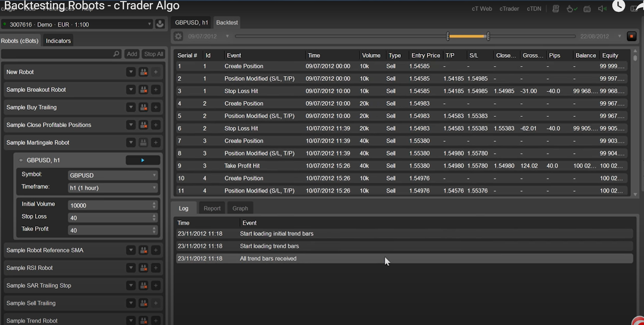644x325 pixels.
Task: Switch to the Indicators tab
Action: coord(58,41)
